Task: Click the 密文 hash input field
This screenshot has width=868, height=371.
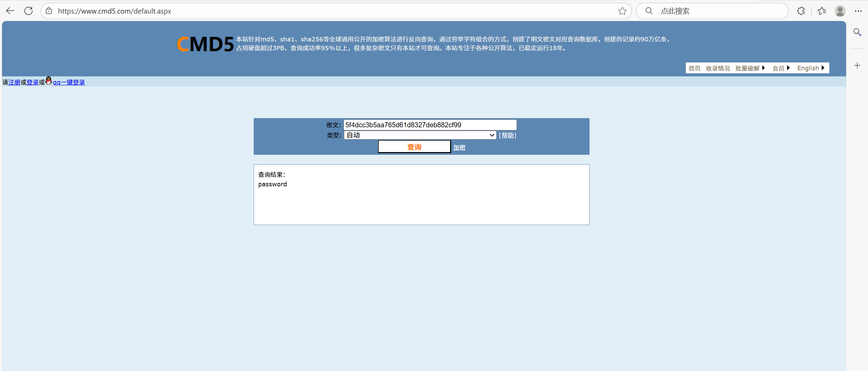Action: click(x=430, y=125)
